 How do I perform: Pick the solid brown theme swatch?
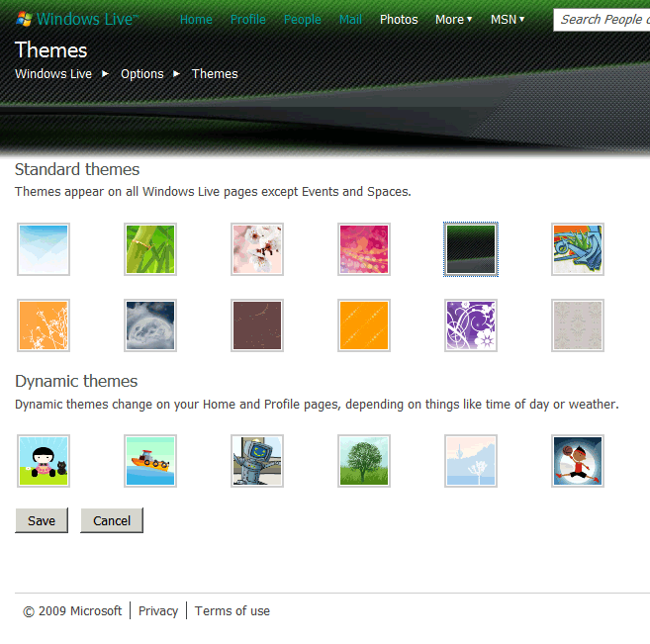(x=257, y=325)
